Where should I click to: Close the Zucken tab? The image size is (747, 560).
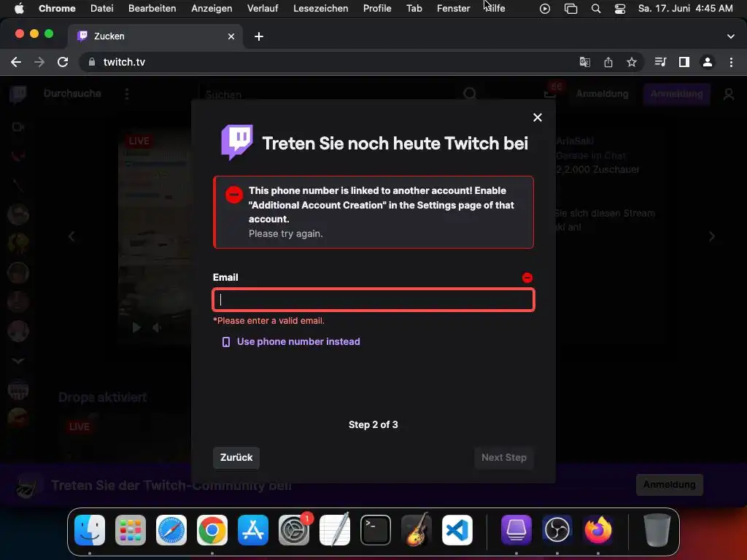(231, 36)
